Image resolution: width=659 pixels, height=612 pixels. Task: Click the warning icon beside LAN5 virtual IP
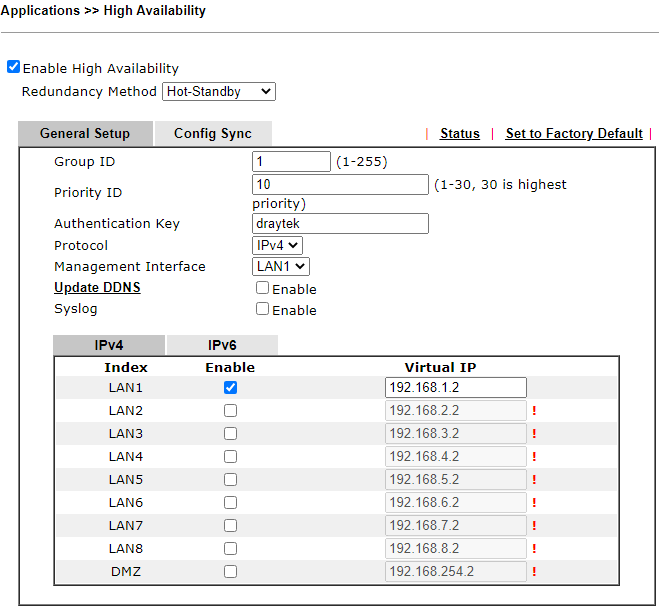[534, 480]
